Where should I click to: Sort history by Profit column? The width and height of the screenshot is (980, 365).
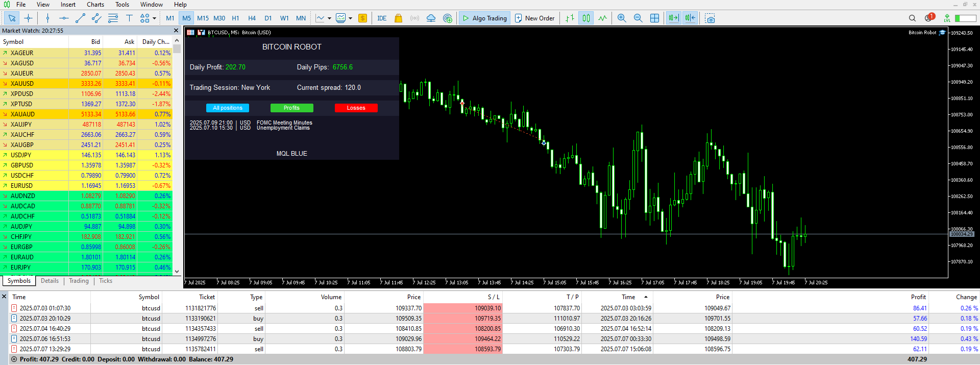click(x=918, y=297)
